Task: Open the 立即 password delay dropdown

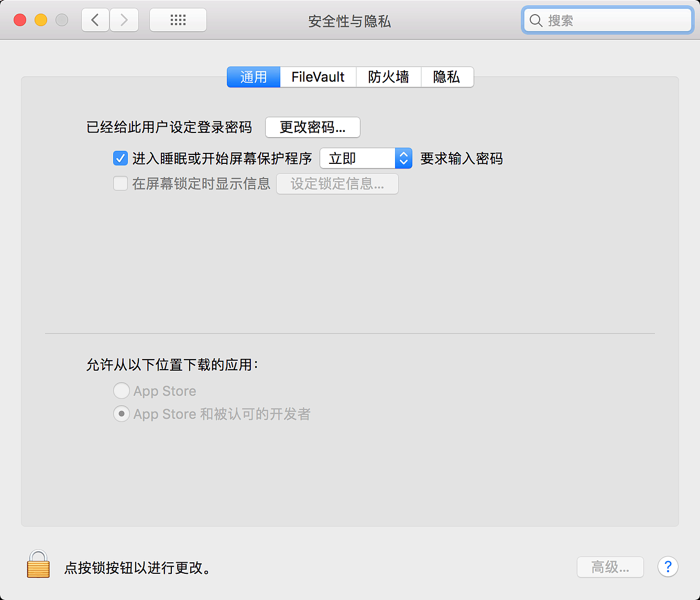Action: pyautogui.click(x=366, y=158)
